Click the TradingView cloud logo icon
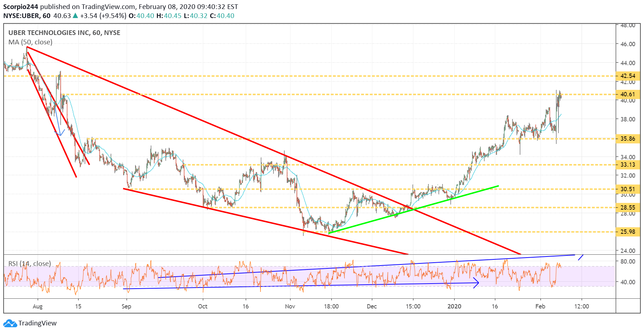644x333 pixels. point(10,323)
